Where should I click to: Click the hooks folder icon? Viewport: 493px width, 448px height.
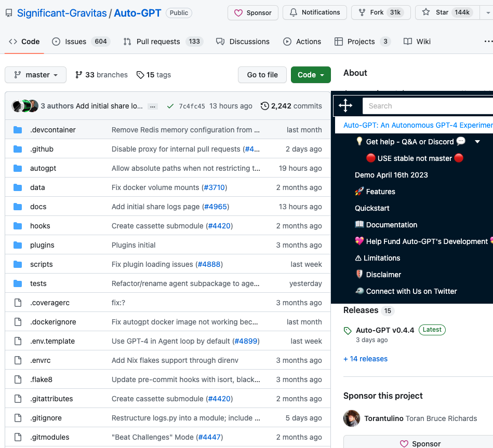pyautogui.click(x=18, y=226)
